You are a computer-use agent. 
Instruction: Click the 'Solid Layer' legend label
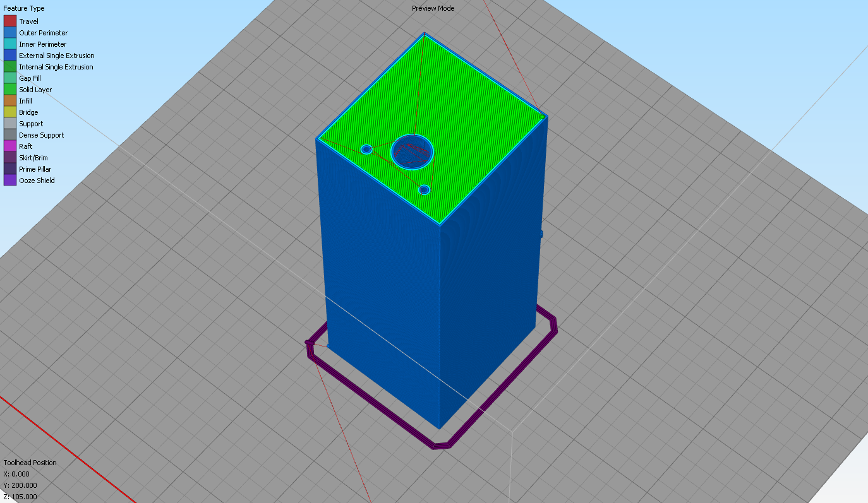pos(35,90)
